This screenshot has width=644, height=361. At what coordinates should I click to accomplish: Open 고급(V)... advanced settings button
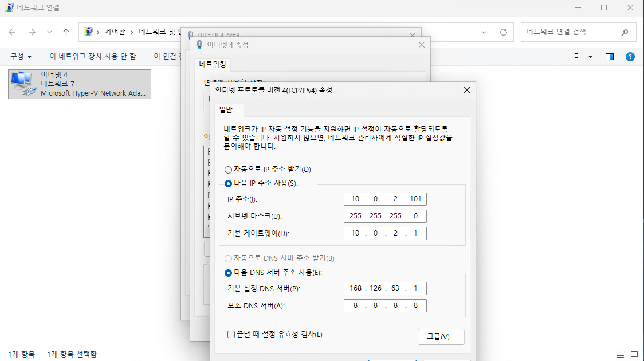click(441, 336)
